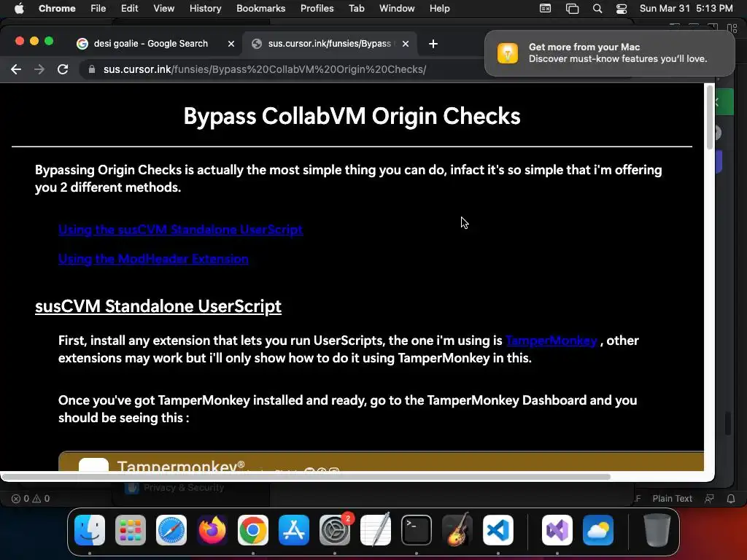Screen dimensions: 747x560
Task: Select Plain Text language mode in status bar
Action: point(672,499)
